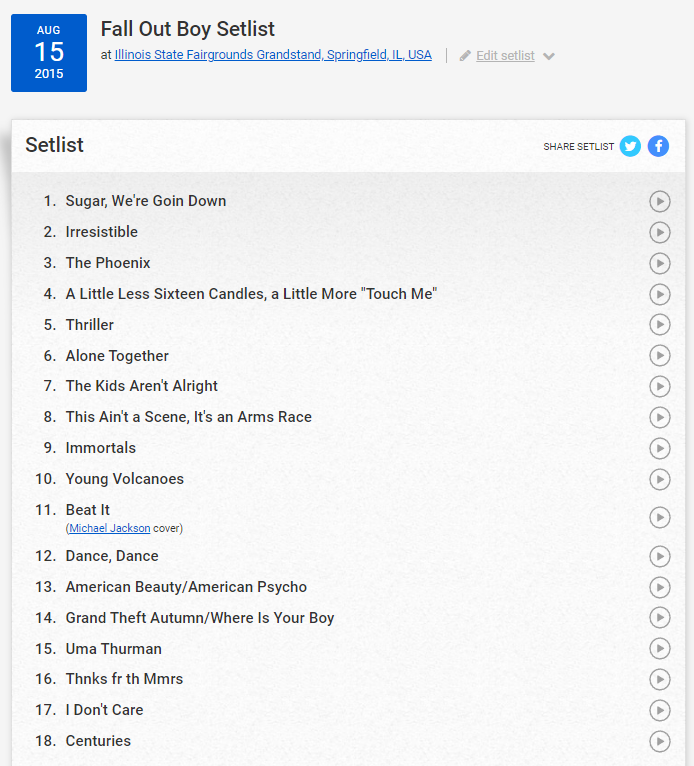
Task: Play Centuries, the last song
Action: [660, 741]
